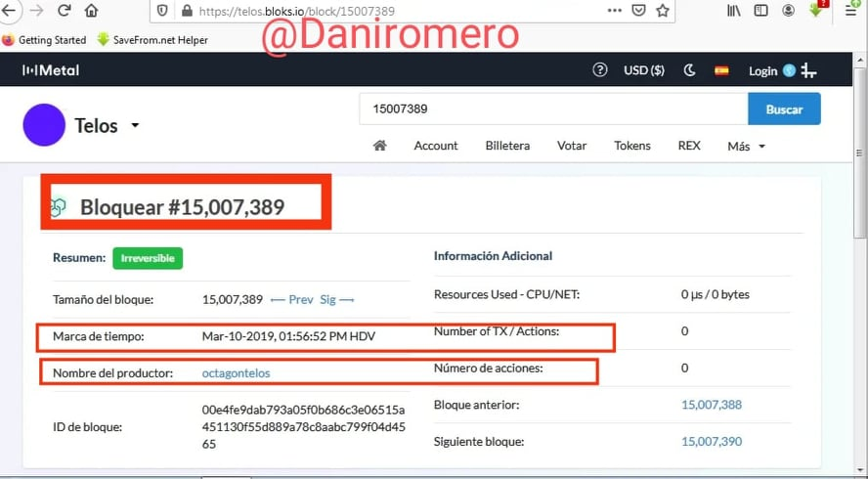Click Login in the header
Image resolution: width=868 pixels, height=479 pixels.
(x=762, y=71)
